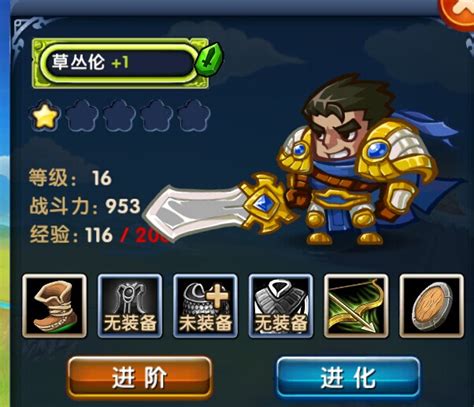Click the 战斗力 953 combat power stat
The width and height of the screenshot is (474, 407).
[85, 206]
